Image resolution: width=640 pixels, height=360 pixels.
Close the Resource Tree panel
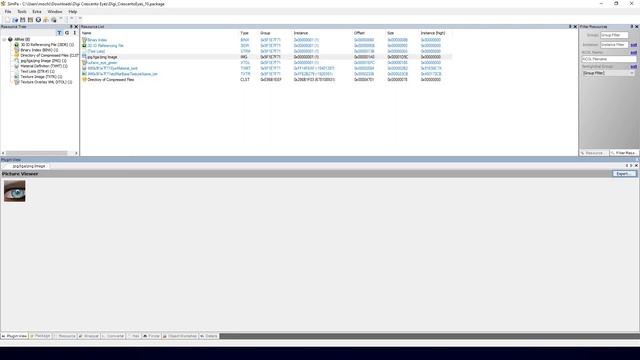coord(76,27)
